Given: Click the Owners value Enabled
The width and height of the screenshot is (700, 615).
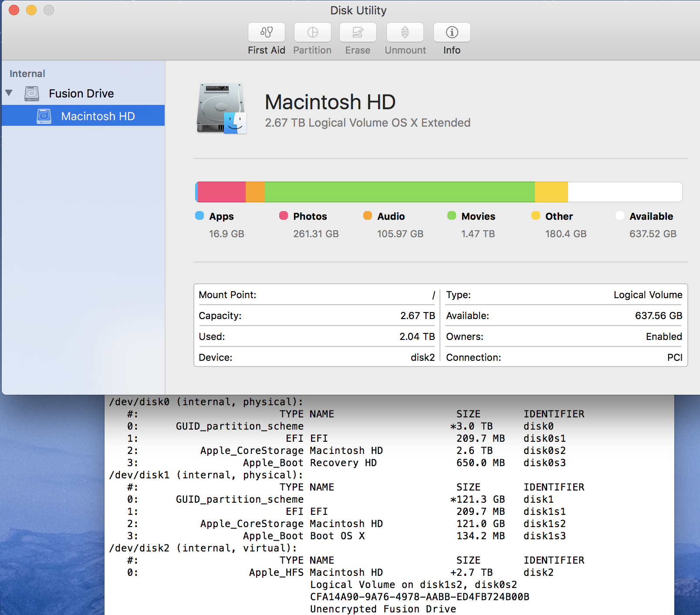Looking at the screenshot, I should (664, 336).
